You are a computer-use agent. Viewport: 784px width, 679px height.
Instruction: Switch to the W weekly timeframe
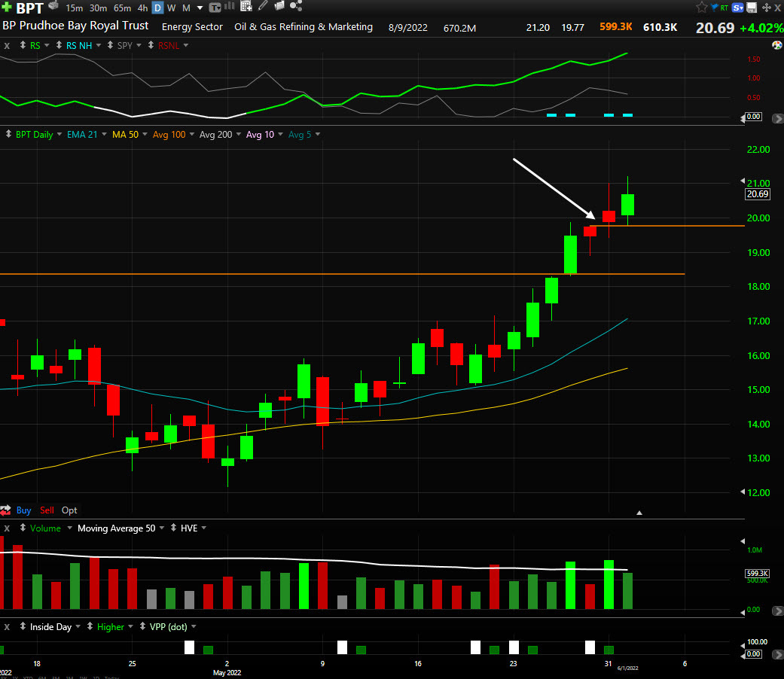pyautogui.click(x=172, y=8)
